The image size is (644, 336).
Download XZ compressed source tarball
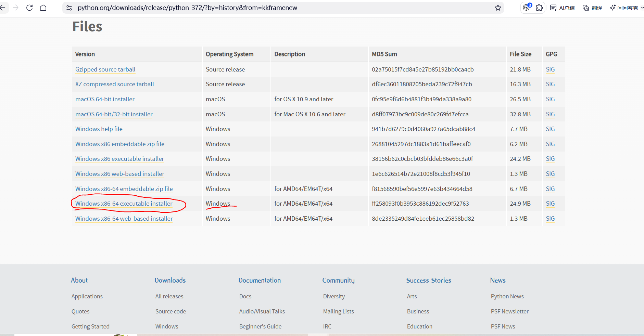(115, 84)
